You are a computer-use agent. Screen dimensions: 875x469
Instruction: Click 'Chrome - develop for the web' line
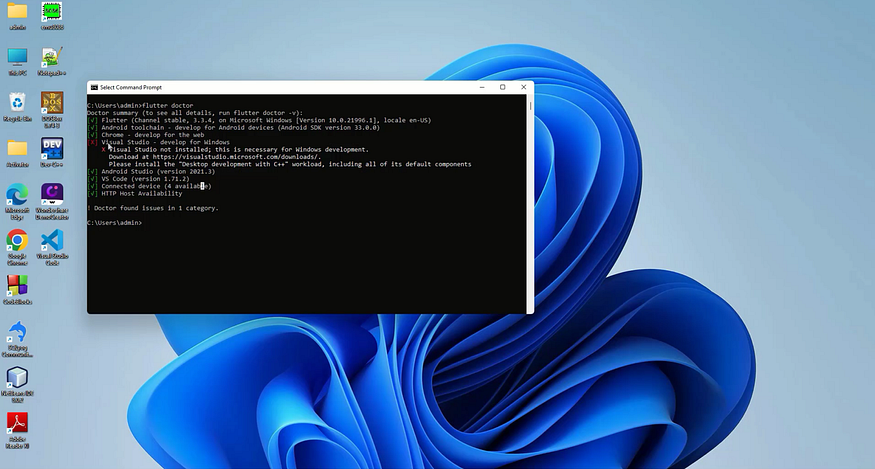pyautogui.click(x=146, y=135)
